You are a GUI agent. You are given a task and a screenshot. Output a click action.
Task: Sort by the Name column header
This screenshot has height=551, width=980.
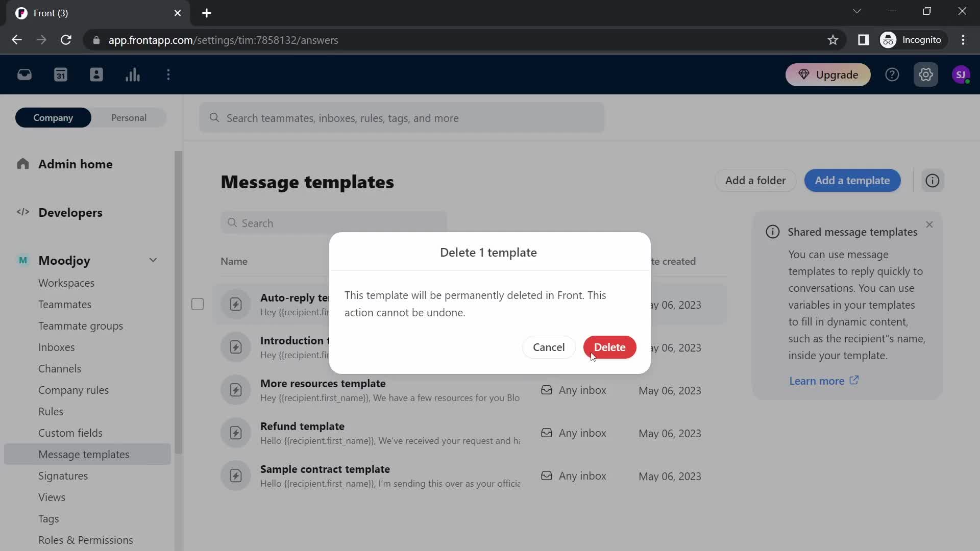[x=234, y=261]
